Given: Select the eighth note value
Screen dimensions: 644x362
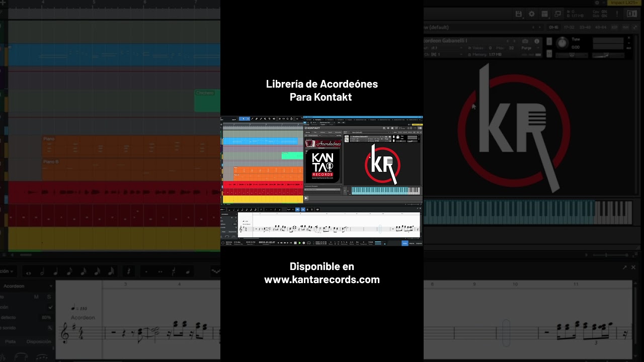Looking at the screenshot, I should click(x=69, y=271).
